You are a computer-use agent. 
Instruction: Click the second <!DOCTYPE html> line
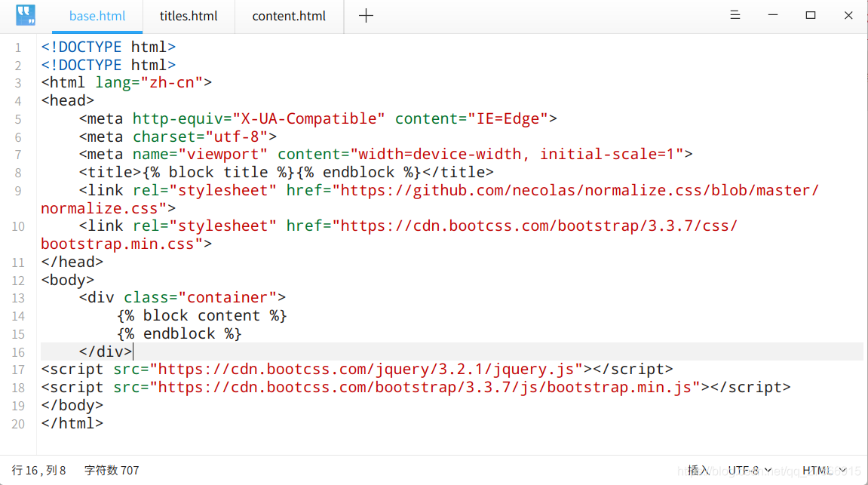(x=109, y=65)
